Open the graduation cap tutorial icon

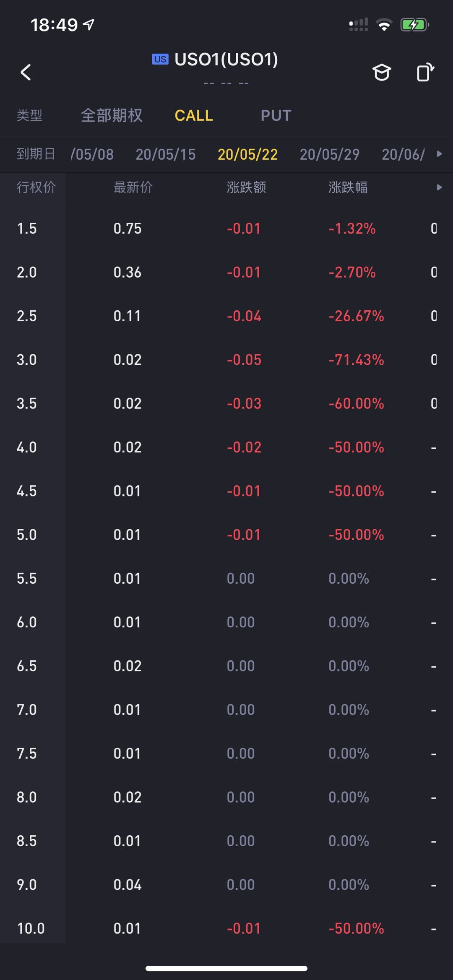click(x=381, y=73)
